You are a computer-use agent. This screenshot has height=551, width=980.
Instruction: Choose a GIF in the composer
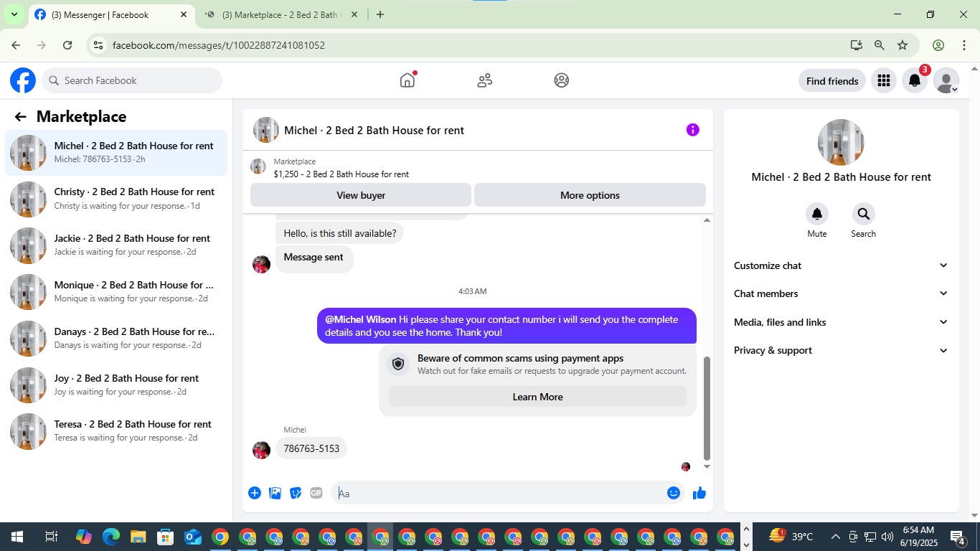coord(316,493)
